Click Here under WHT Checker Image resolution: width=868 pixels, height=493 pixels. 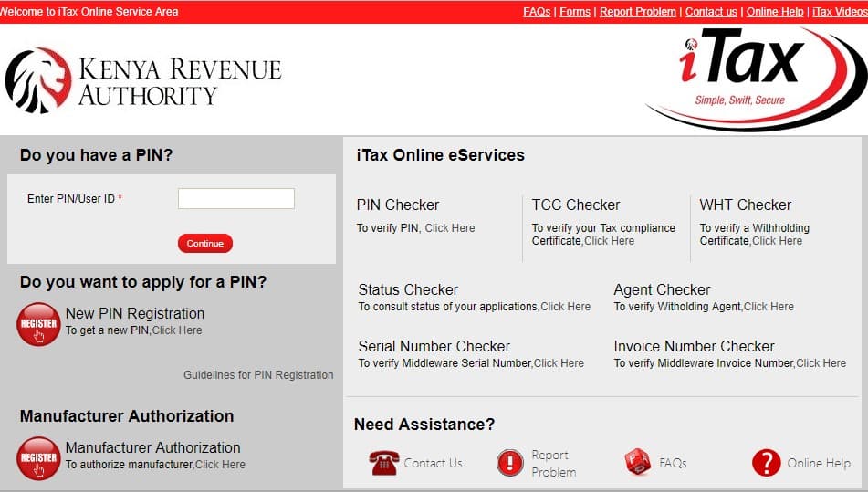777,241
